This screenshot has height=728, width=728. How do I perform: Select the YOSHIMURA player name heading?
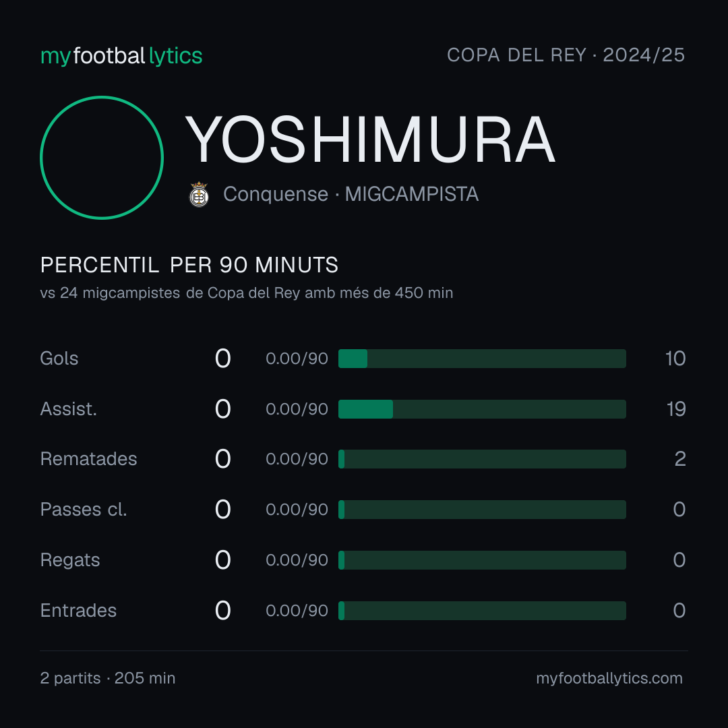[x=370, y=140]
